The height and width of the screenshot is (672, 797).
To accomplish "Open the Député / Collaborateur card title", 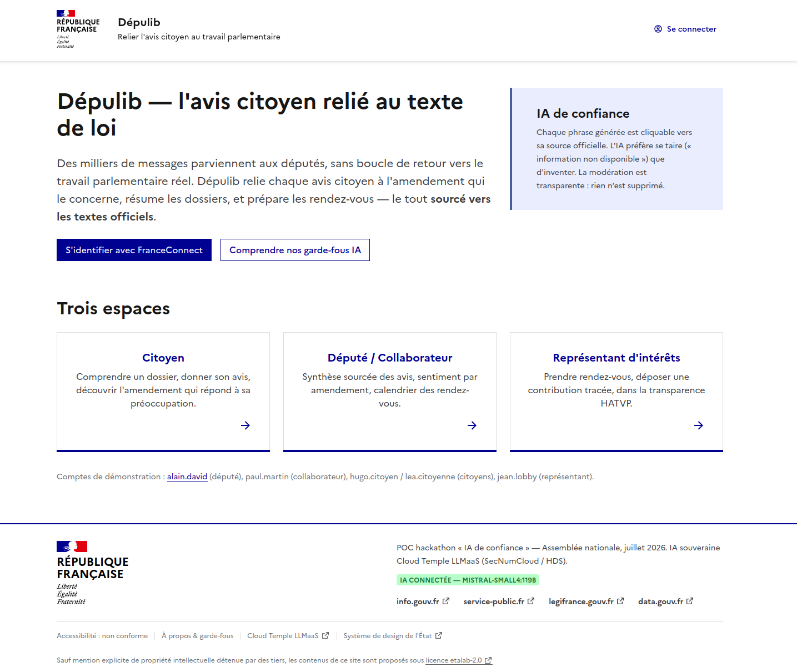I will (390, 358).
